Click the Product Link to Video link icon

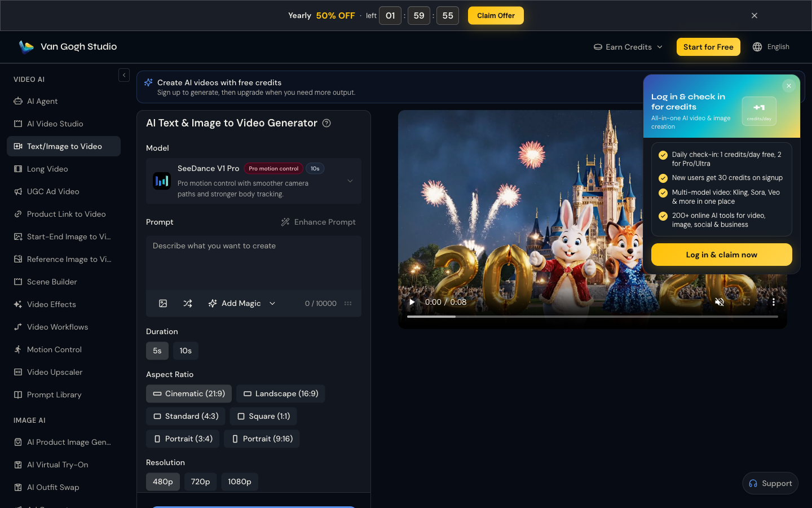click(x=18, y=214)
